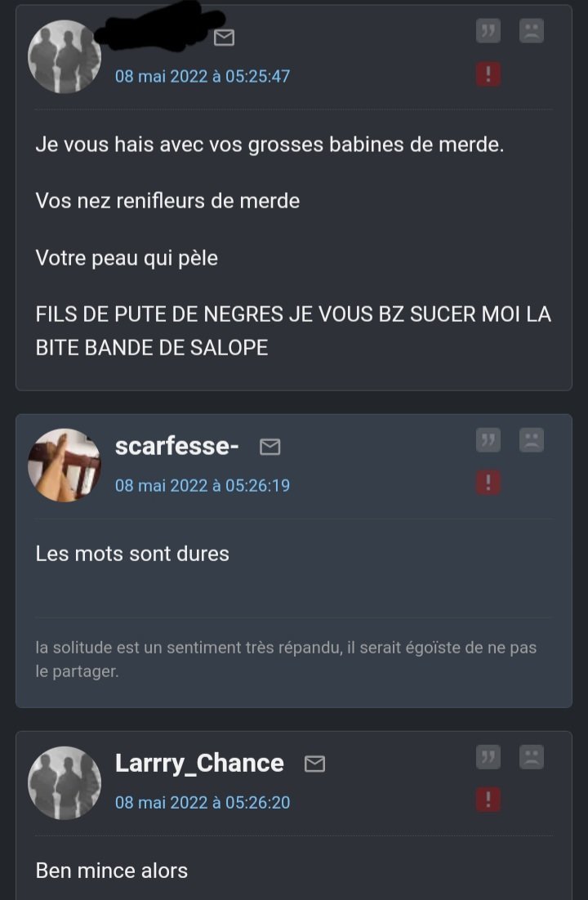The image size is (588, 900).
Task: Blacklist scarfesse- using the sad-face icon
Action: coord(532,440)
